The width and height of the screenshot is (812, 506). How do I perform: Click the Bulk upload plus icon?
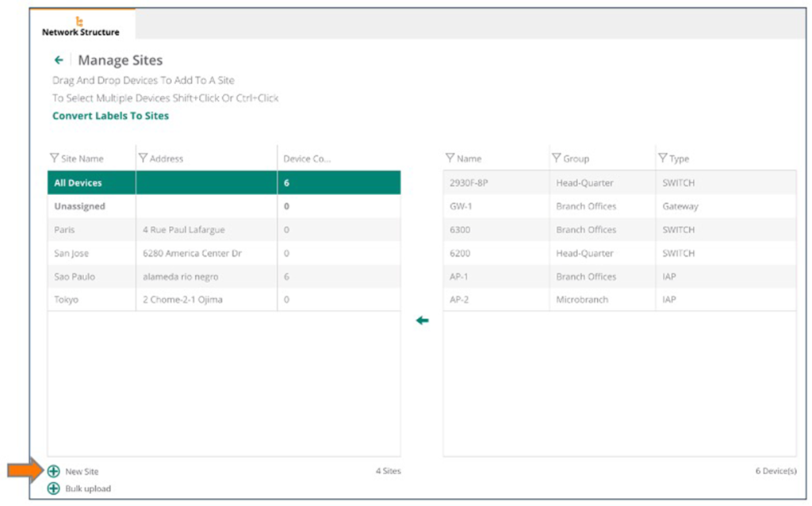[53, 489]
